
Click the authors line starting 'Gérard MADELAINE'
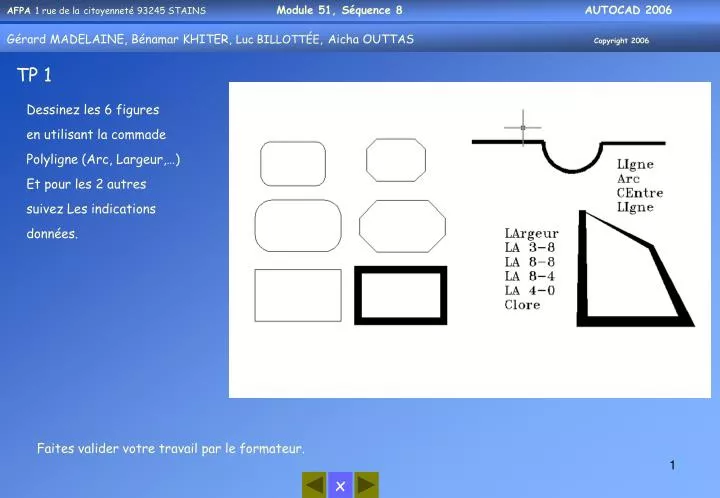point(210,39)
